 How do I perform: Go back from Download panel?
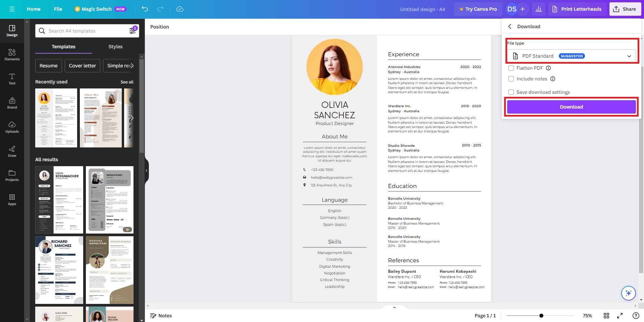pyautogui.click(x=510, y=26)
